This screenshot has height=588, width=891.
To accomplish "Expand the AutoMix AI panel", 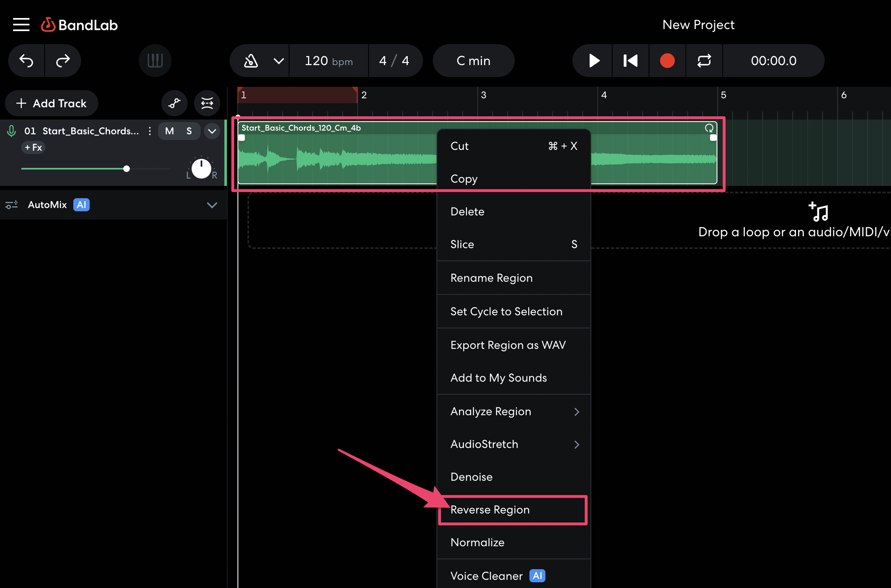I will (x=212, y=205).
